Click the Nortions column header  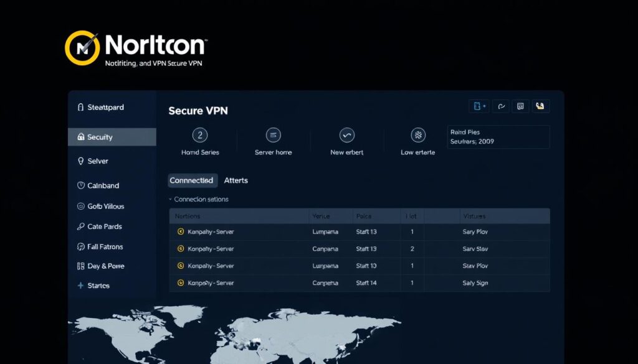(x=188, y=216)
